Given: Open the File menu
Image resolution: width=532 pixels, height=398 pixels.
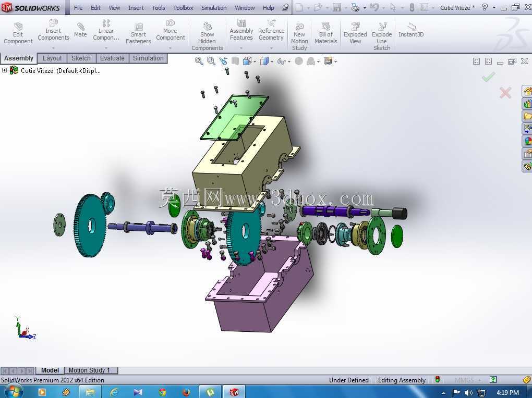Looking at the screenshot, I should click(x=78, y=7).
